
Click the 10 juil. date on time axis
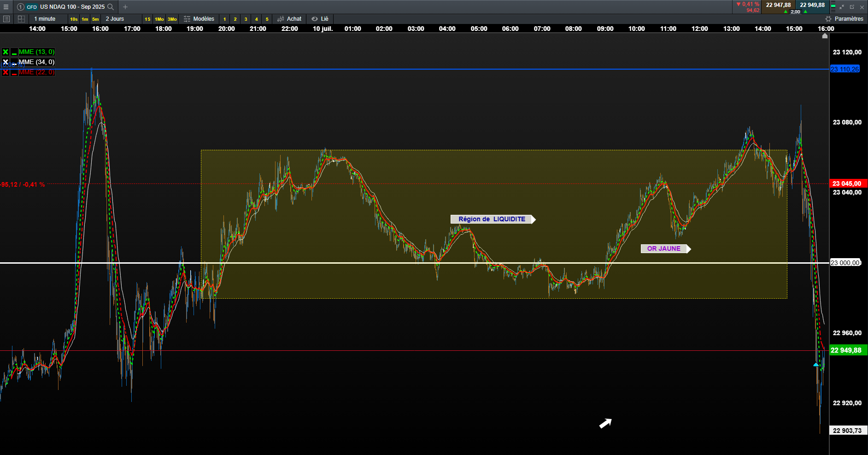coord(323,29)
